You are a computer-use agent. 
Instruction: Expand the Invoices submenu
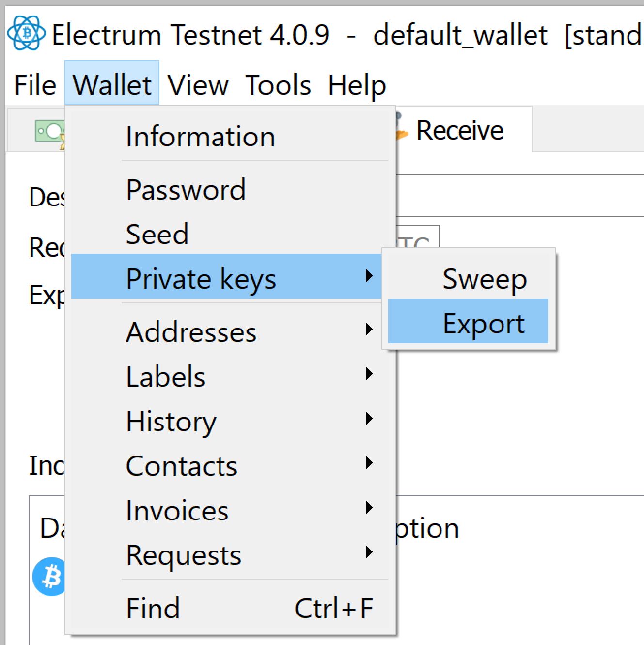click(x=230, y=510)
